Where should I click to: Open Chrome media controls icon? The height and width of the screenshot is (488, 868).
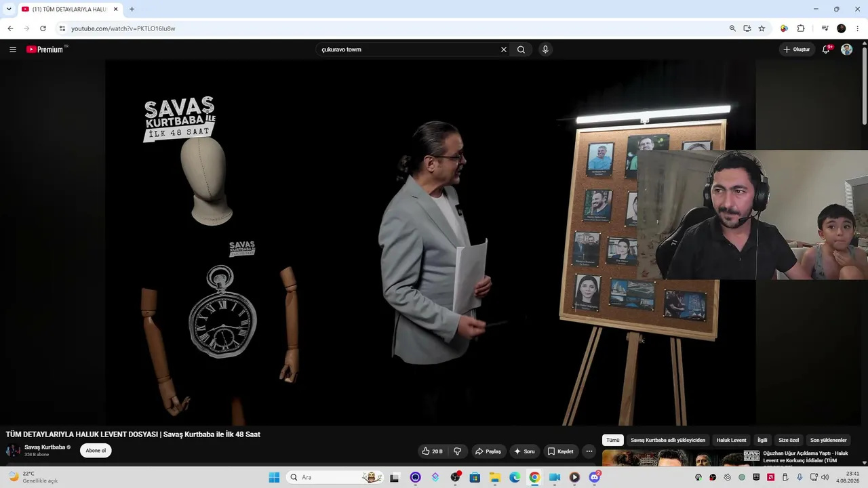tap(825, 28)
